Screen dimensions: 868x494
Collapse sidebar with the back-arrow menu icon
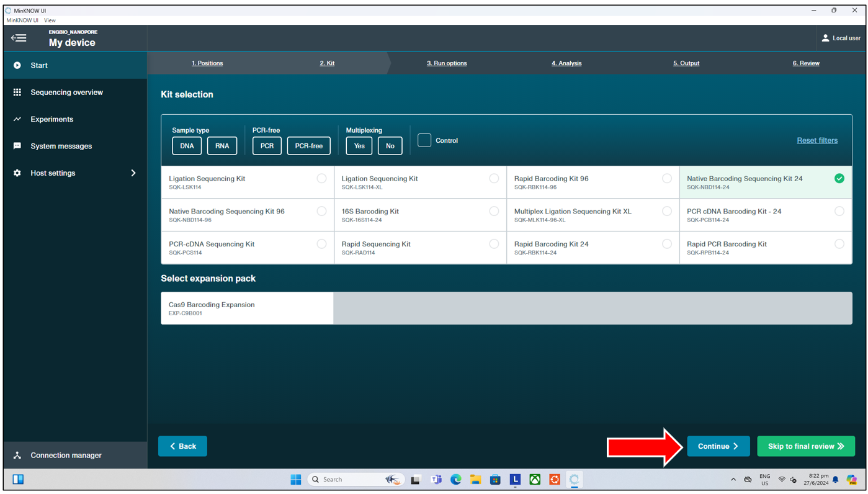[19, 38]
